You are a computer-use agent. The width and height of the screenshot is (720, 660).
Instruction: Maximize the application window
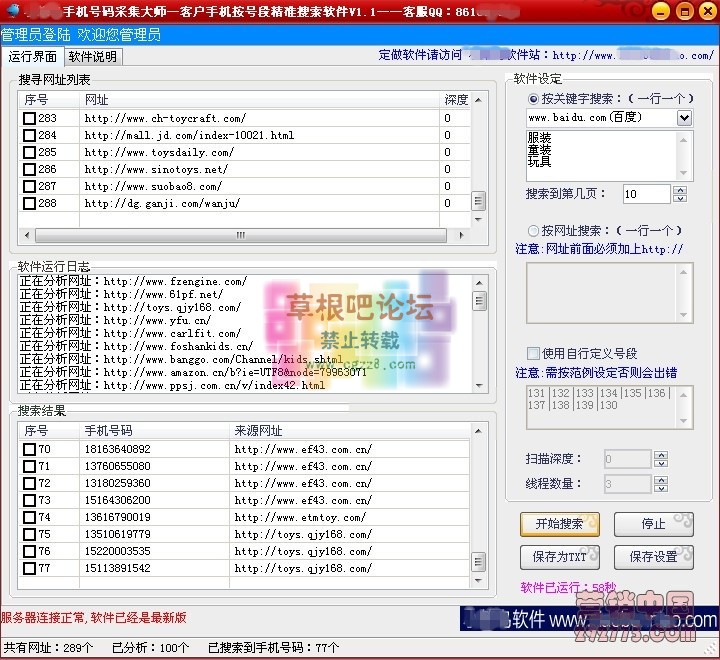tap(685, 11)
